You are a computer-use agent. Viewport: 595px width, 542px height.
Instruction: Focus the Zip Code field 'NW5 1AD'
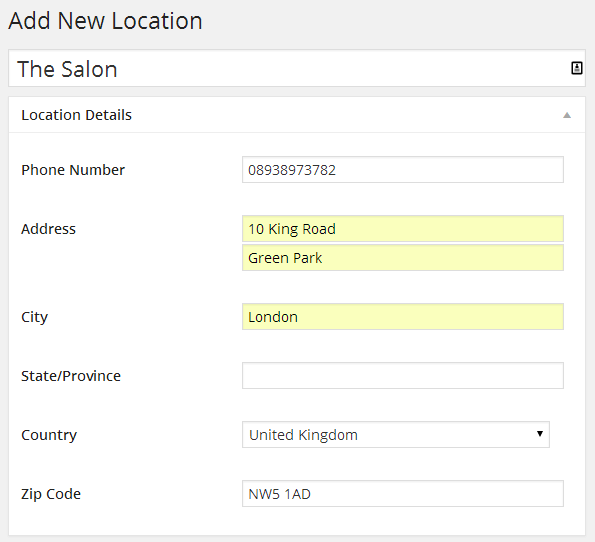click(x=403, y=493)
